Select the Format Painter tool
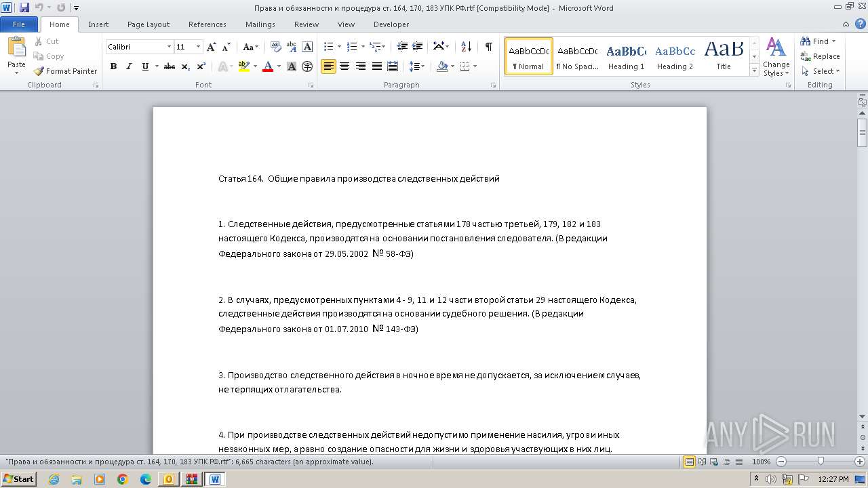This screenshot has width=868, height=488. [66, 71]
